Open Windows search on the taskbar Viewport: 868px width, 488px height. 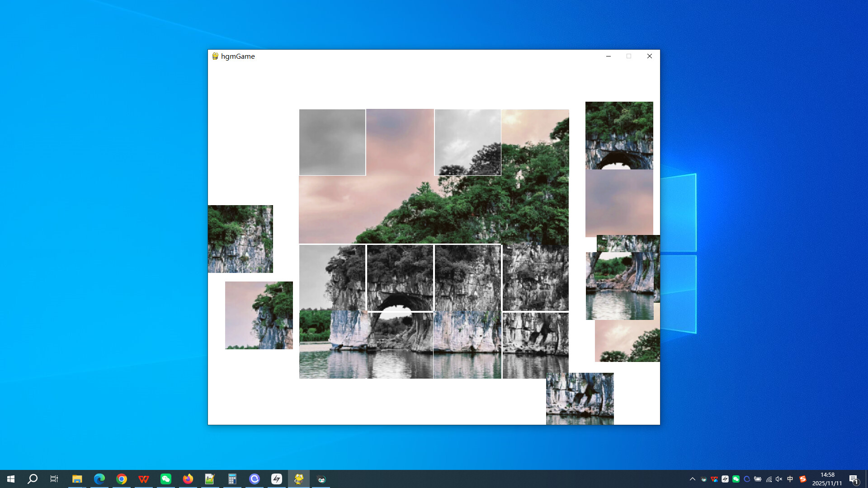click(32, 479)
